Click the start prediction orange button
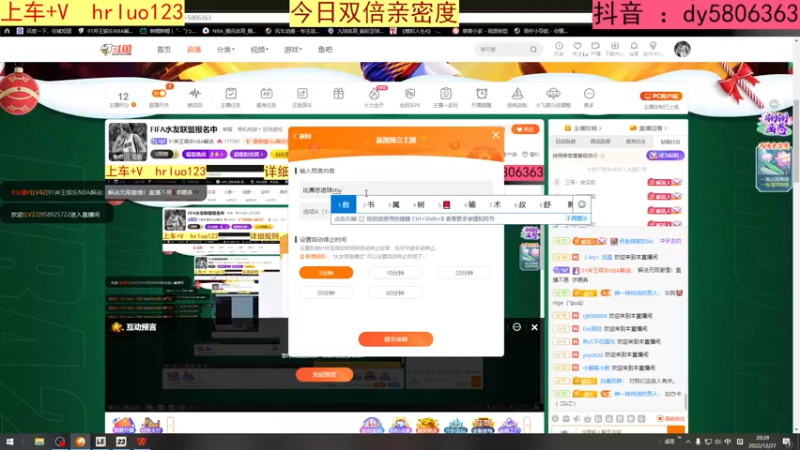The image size is (800, 450). (324, 374)
